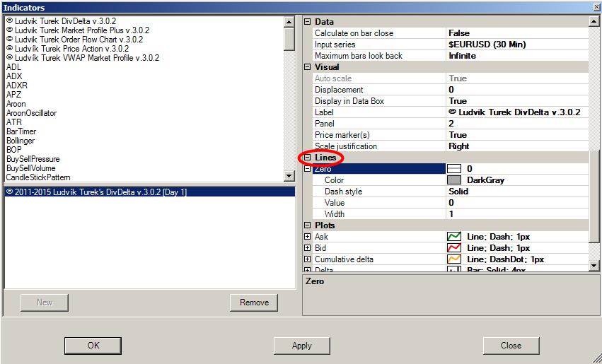Click the Panel value 2
This screenshot has width=602, height=364.
tap(517, 124)
